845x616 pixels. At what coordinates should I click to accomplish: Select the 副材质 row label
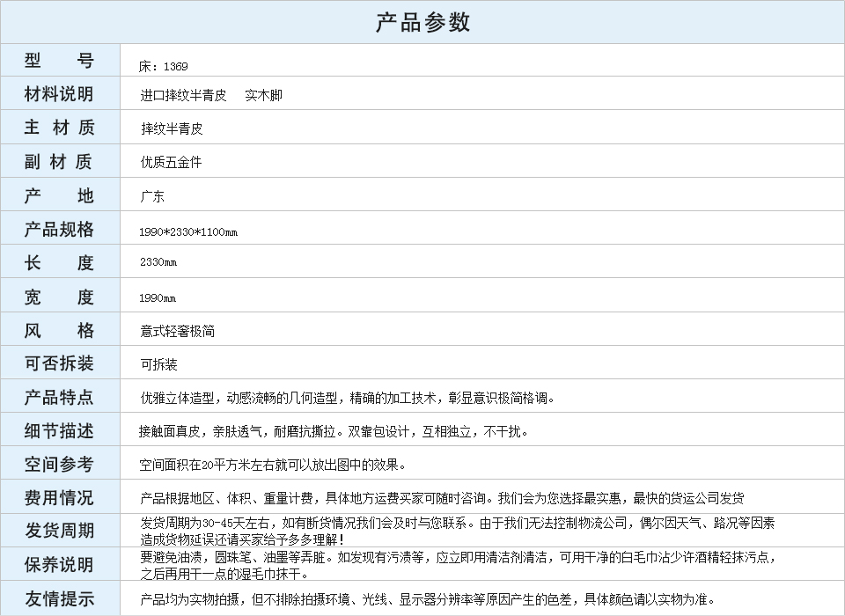(59, 162)
